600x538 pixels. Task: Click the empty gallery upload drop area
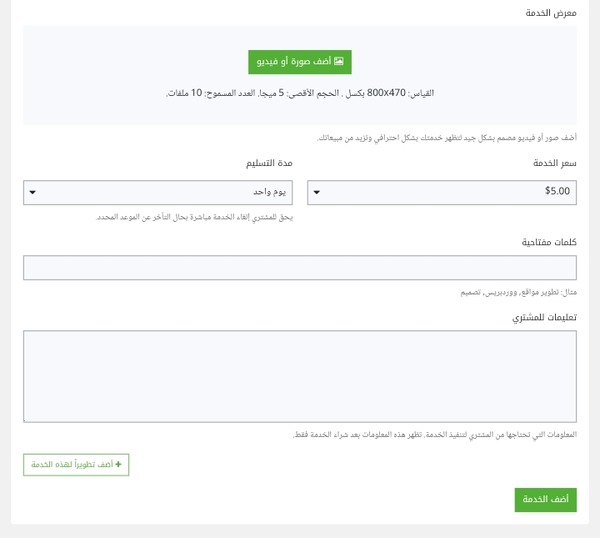point(300,110)
